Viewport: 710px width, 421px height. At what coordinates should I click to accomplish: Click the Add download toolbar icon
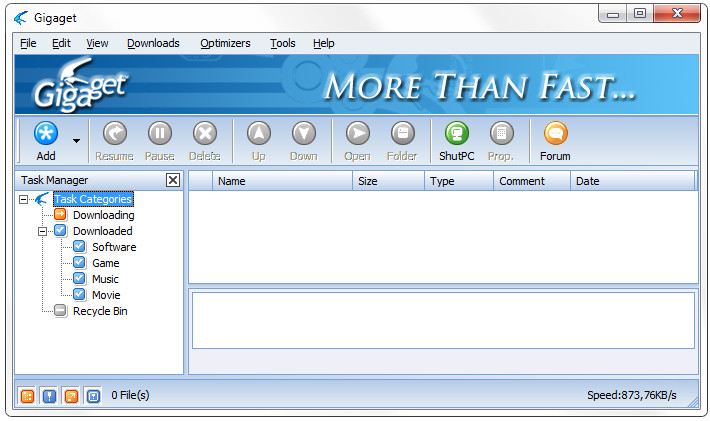pyautogui.click(x=46, y=134)
